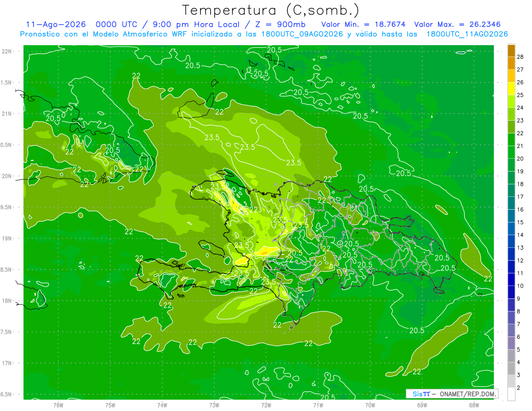The image size is (532, 411).
Task: Click the longitude axis label "70W"
Action: 370,405
